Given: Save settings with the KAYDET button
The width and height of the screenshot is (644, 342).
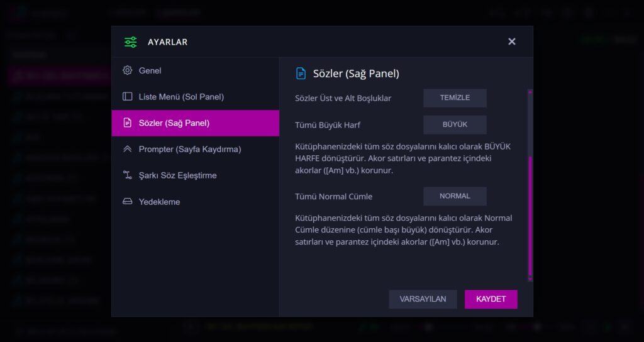Looking at the screenshot, I should pos(491,299).
